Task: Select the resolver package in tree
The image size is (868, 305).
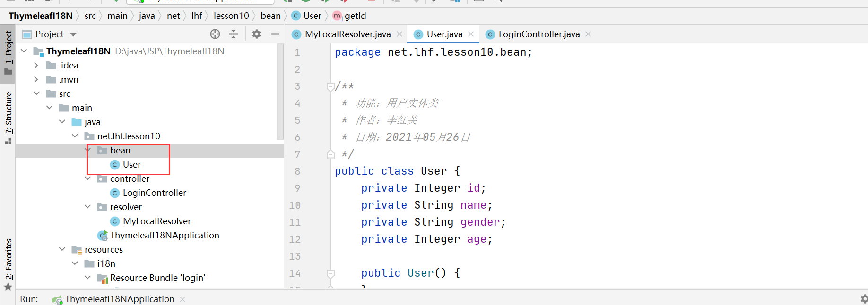Action: (x=126, y=207)
